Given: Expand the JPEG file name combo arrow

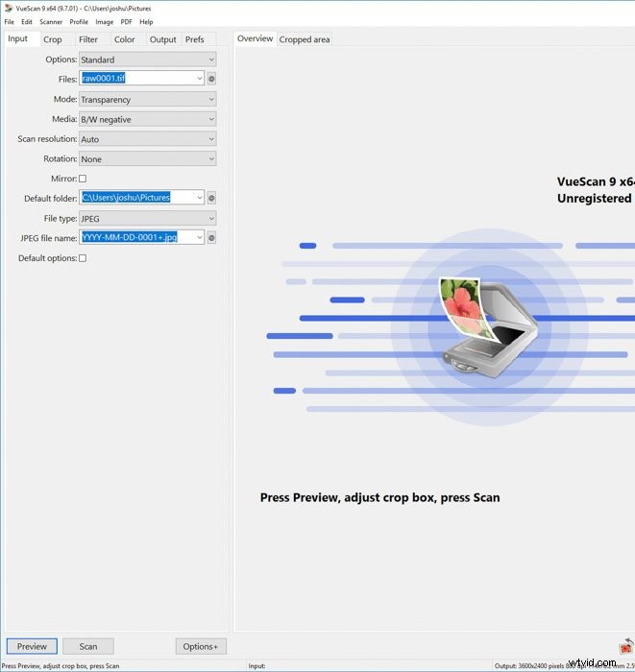Looking at the screenshot, I should (x=200, y=237).
